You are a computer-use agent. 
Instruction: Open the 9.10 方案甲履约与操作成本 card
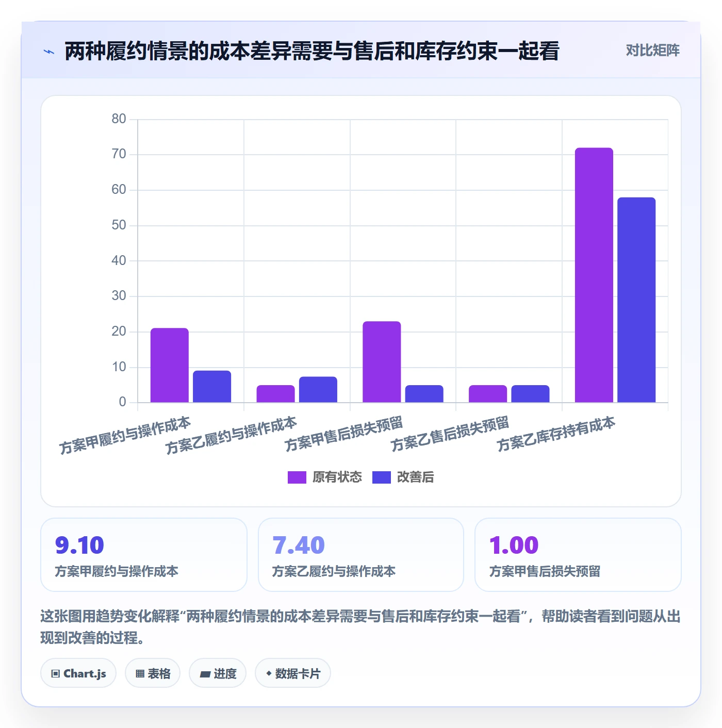point(144,555)
